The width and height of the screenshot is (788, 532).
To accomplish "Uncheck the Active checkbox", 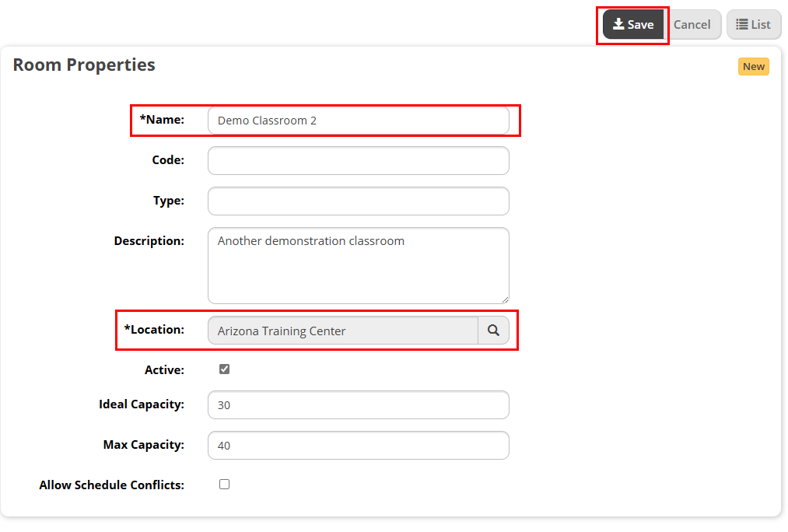I will click(224, 369).
